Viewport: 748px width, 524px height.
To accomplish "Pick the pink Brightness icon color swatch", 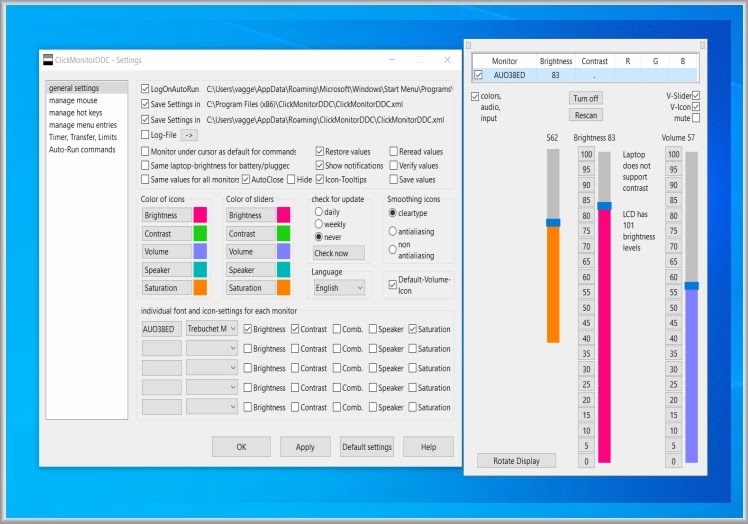I will [x=200, y=215].
